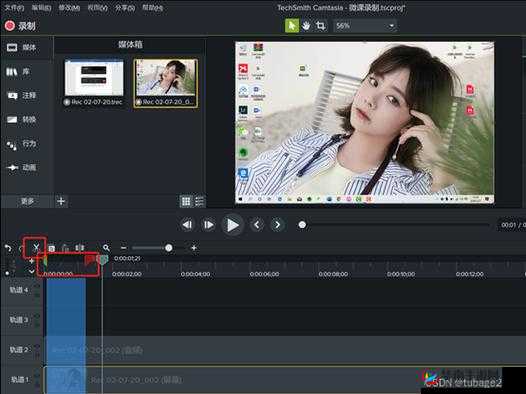Image resolution: width=526 pixels, height=394 pixels.
Task: Jump to previous clip with left chevron
Action: (x=257, y=225)
